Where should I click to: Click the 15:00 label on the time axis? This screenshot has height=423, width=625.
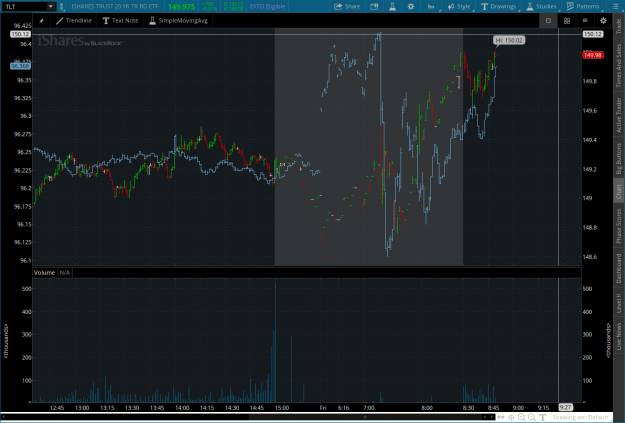[282, 407]
